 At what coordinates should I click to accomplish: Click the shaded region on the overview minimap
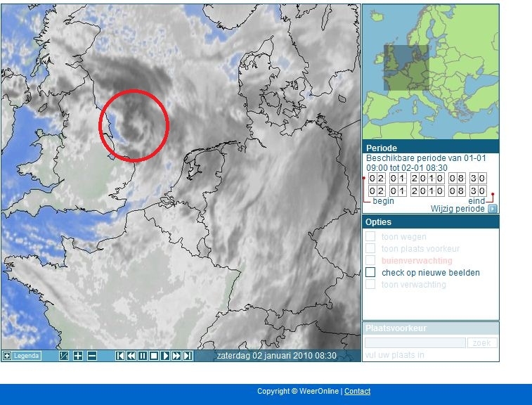coord(406,67)
